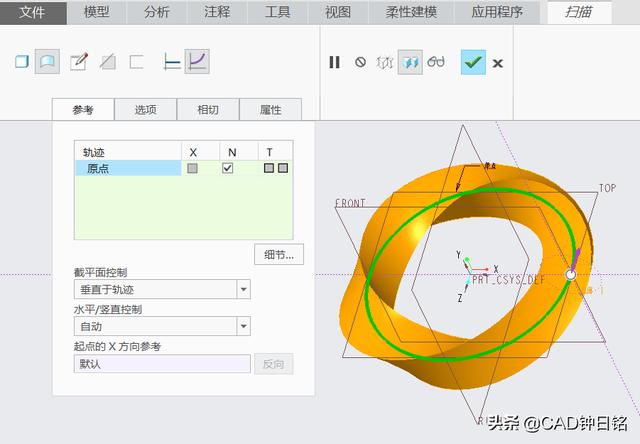Click the no preview icon

[360, 62]
